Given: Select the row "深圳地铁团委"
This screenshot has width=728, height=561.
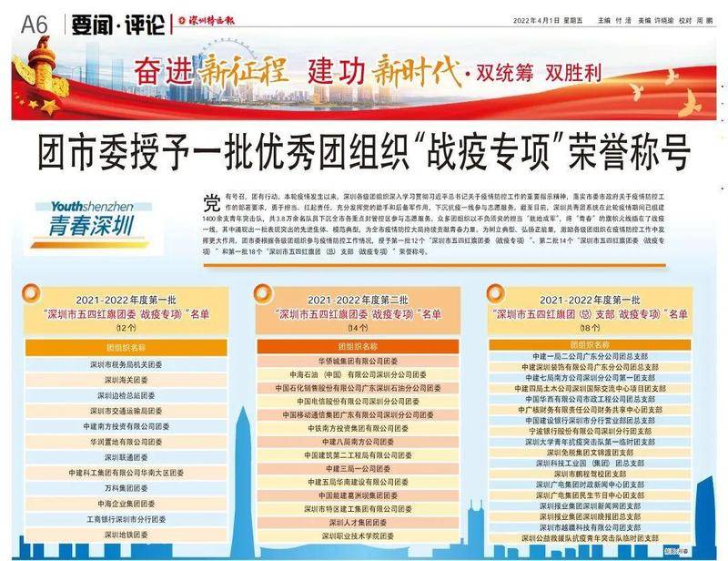Looking at the screenshot, I should coord(126,535).
